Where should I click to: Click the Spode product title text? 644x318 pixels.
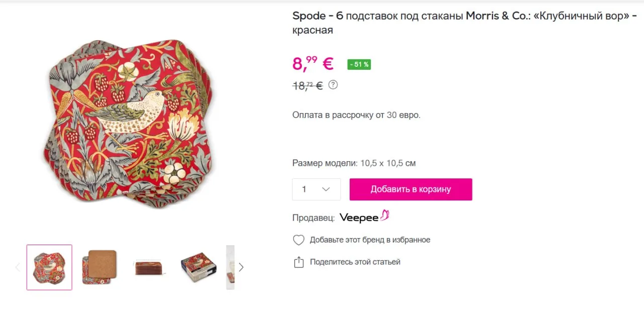[464, 23]
